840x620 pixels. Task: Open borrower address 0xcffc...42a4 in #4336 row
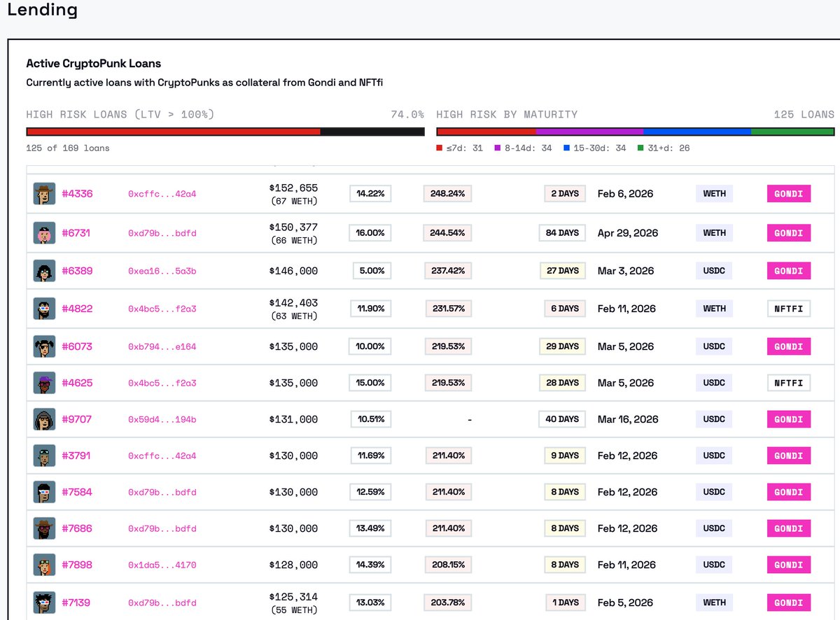click(x=162, y=194)
